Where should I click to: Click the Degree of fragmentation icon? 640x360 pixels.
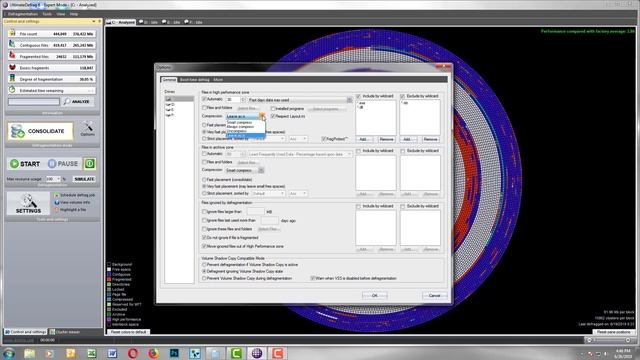pos(12,79)
